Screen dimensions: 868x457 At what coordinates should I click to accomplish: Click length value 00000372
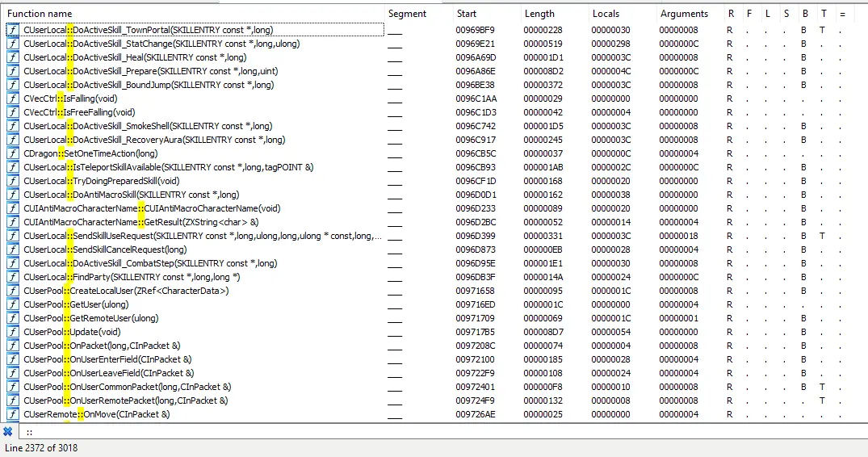pos(543,85)
